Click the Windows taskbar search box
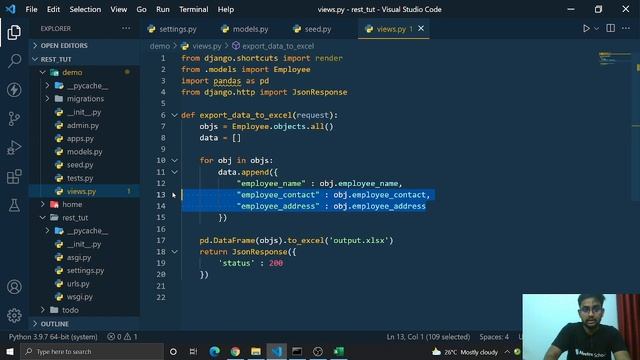 pyautogui.click(x=92, y=351)
